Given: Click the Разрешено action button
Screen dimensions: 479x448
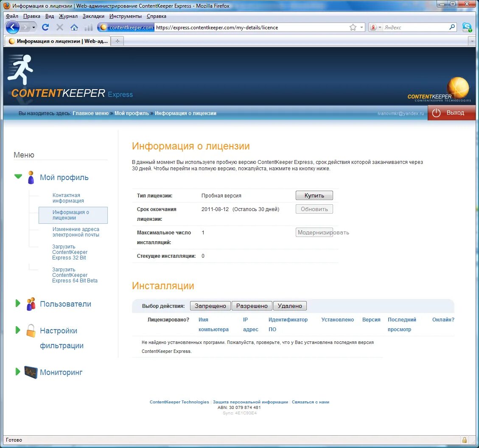Looking at the screenshot, I should [x=252, y=306].
